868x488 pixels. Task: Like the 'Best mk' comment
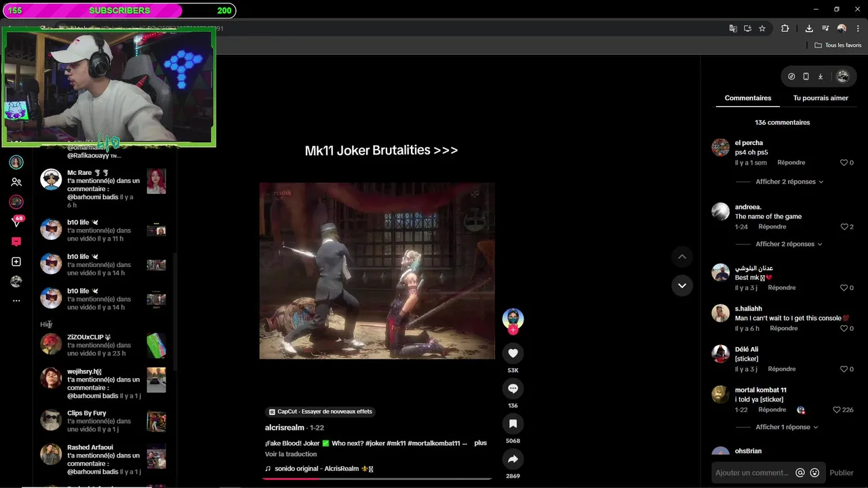[844, 287]
